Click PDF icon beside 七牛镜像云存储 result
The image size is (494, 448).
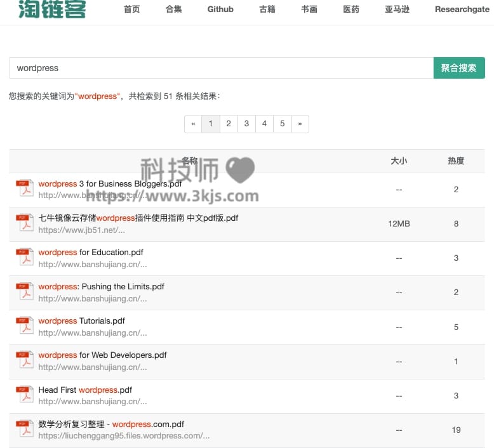point(25,223)
